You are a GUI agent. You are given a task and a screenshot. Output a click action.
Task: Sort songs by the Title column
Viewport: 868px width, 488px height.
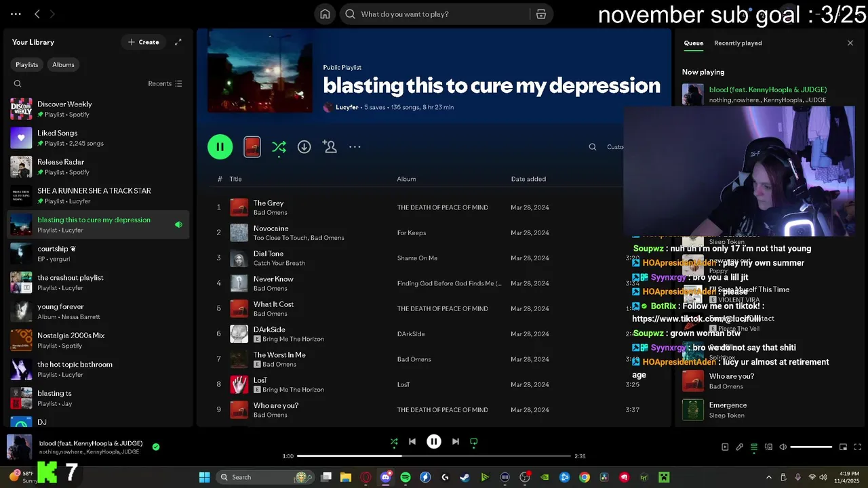pos(235,179)
